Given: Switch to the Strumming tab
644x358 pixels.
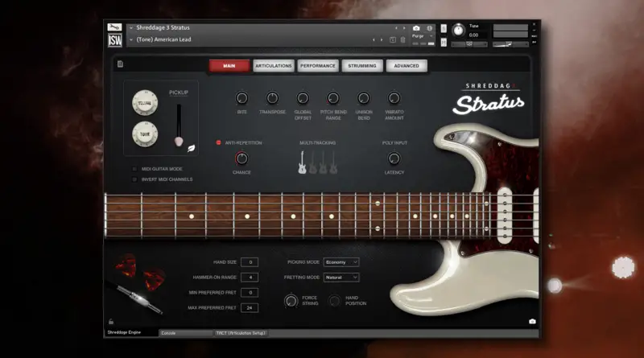Looking at the screenshot, I should click(x=362, y=66).
